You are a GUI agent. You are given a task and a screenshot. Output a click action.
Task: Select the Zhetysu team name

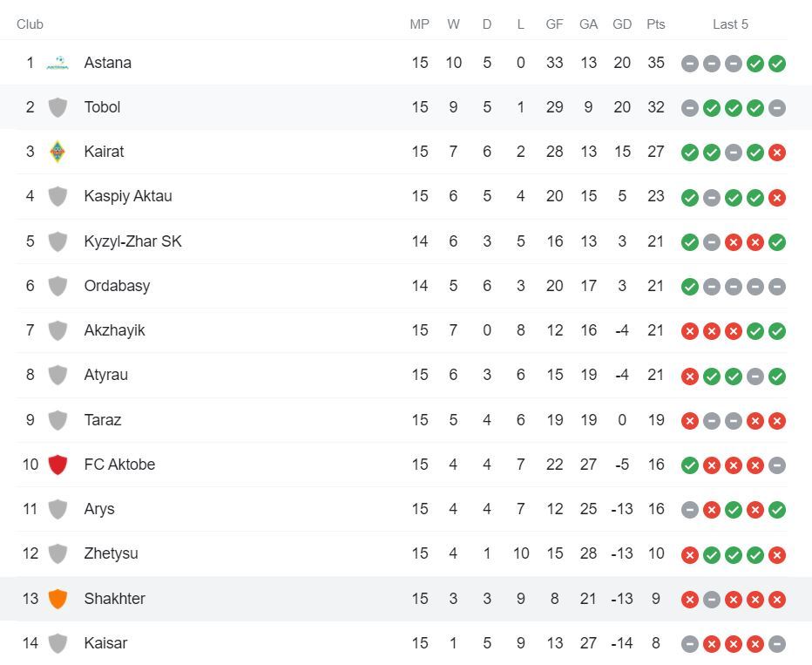(112, 553)
